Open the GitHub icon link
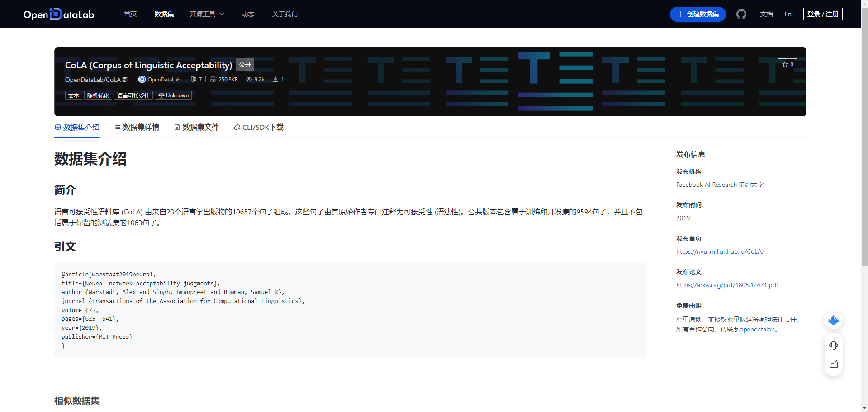This screenshot has height=412, width=868. pos(741,14)
